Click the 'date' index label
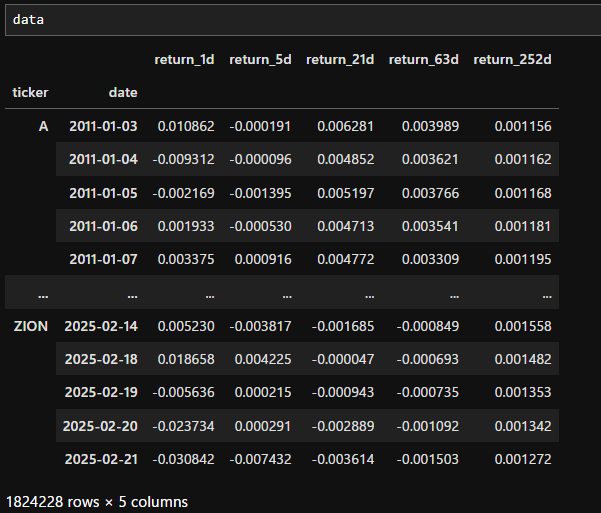 point(123,92)
